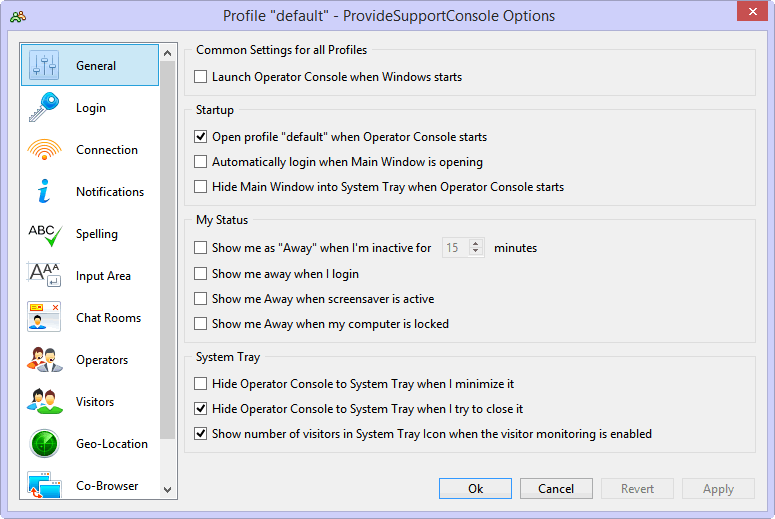The image size is (775, 519).
Task: Select the Spelling ABC checkmark icon
Action: point(44,234)
